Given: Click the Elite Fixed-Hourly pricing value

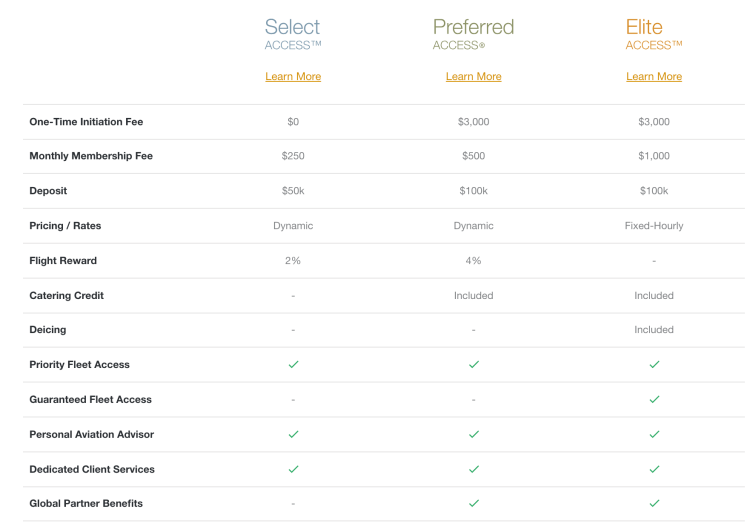Looking at the screenshot, I should (654, 226).
